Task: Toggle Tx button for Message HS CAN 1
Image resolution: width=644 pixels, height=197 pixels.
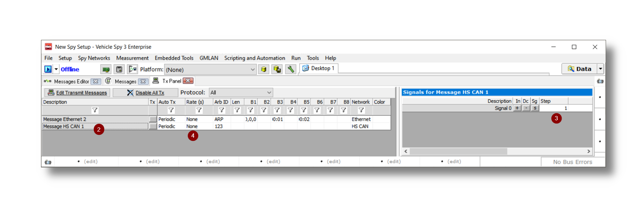Action: (153, 126)
